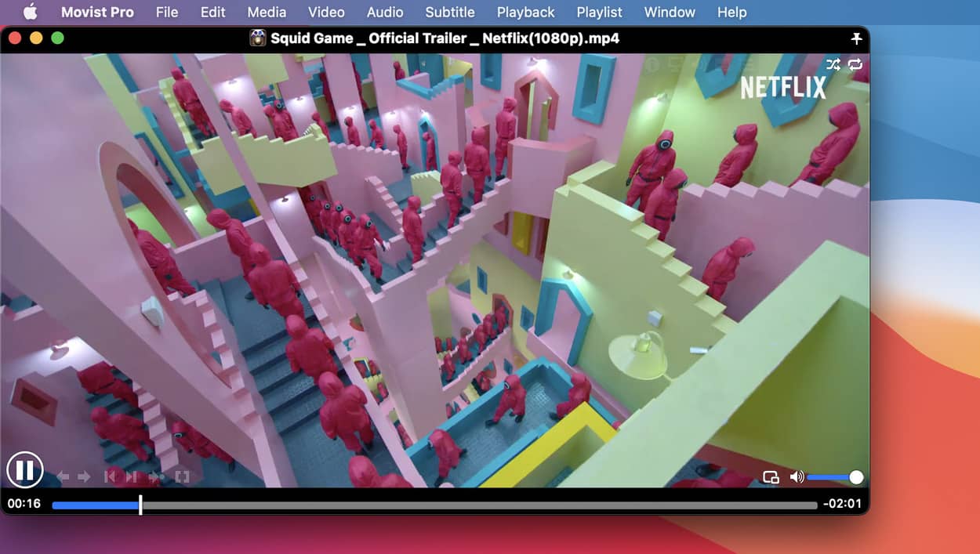Open the File menu

[x=167, y=12]
